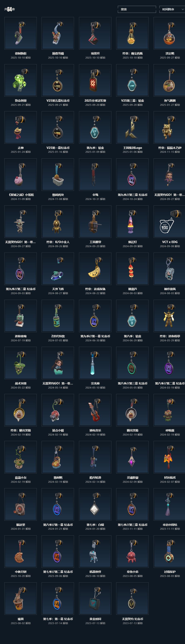Click the 第七季: 白银 silver rank charm
The image size is (185, 644).
(x=95, y=504)
